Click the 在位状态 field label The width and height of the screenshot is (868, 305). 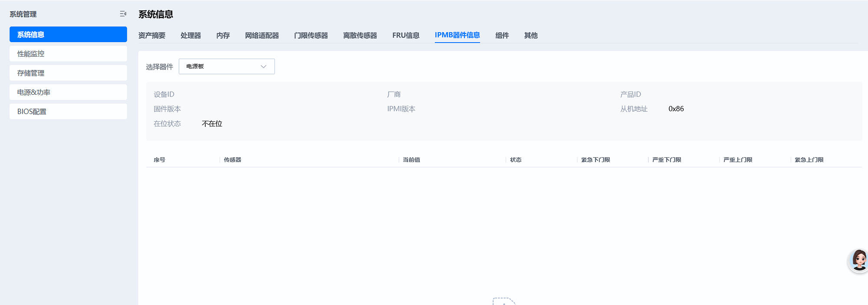(167, 124)
